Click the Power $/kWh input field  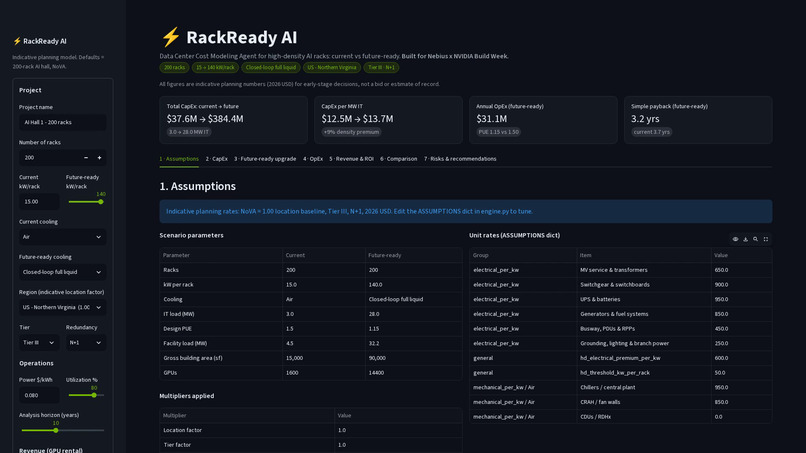coord(39,395)
